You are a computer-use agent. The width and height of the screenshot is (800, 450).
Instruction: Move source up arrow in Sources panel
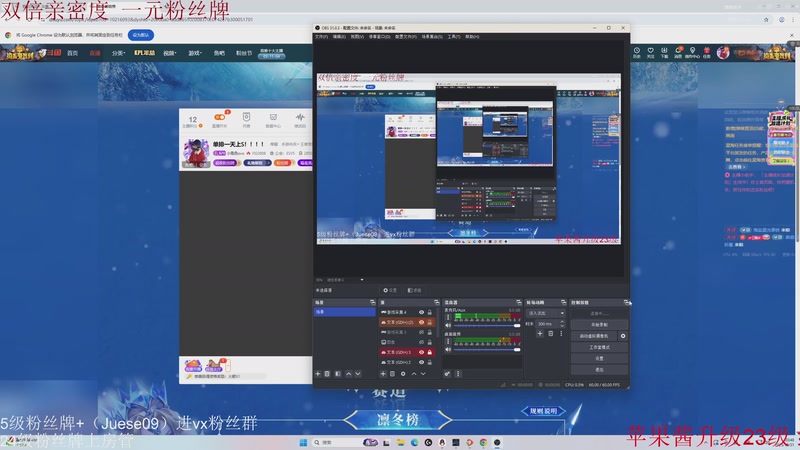coord(414,374)
